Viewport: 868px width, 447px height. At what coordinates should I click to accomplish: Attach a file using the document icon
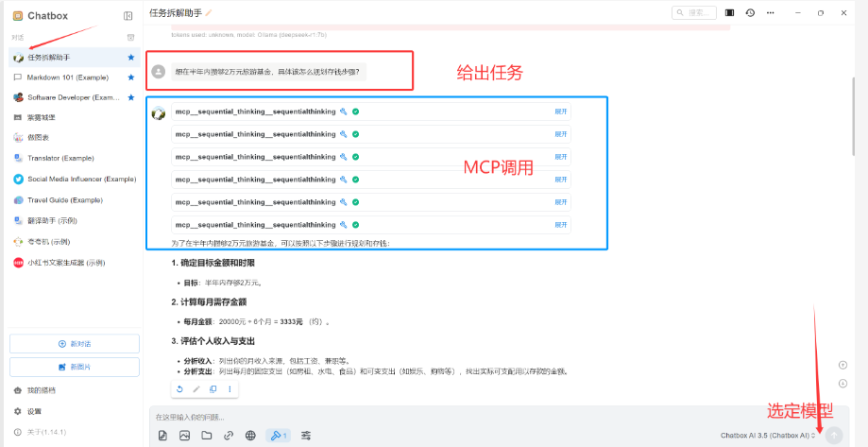[x=162, y=436]
